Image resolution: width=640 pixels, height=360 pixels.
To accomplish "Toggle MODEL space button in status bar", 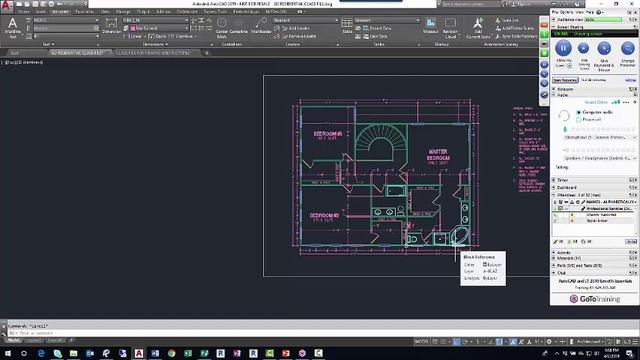I will point(421,341).
